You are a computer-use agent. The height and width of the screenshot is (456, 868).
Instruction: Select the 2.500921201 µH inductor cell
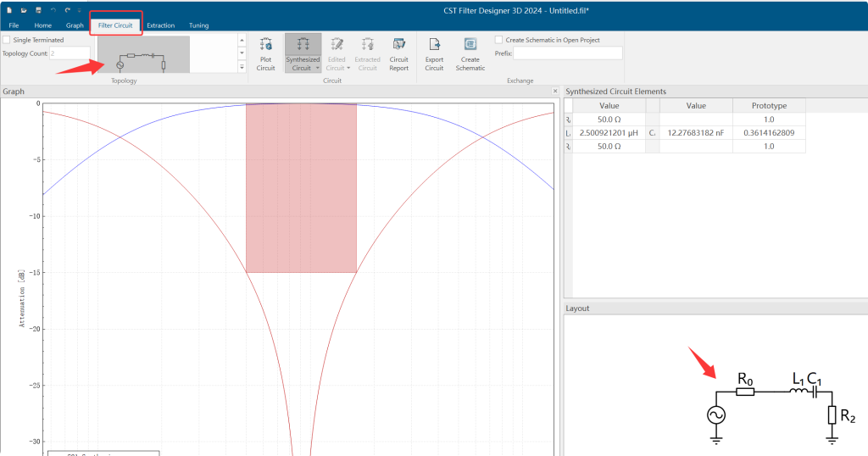coord(609,133)
